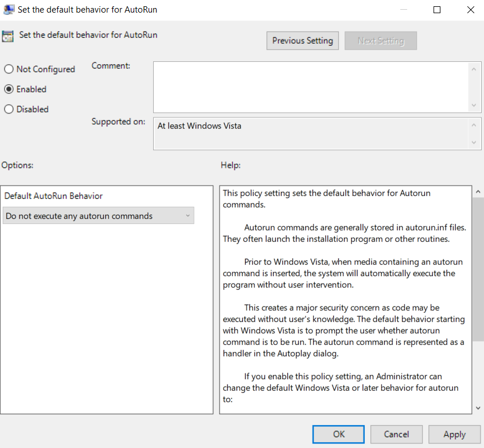Click the Apply button

click(x=455, y=434)
